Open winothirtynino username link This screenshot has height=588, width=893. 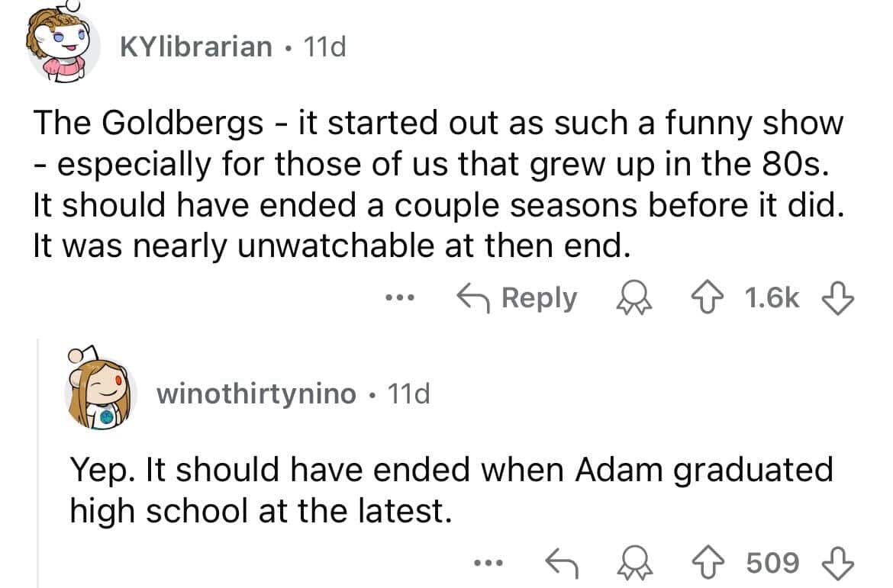tap(256, 394)
